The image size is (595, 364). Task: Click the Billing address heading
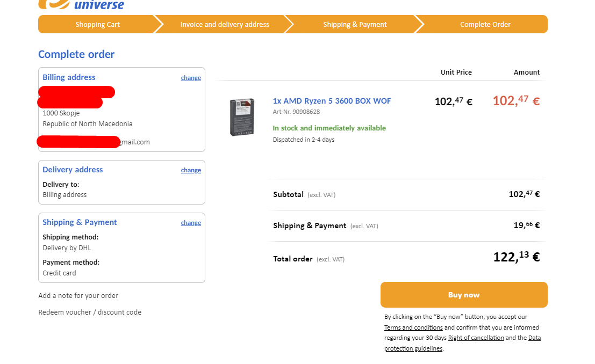69,77
